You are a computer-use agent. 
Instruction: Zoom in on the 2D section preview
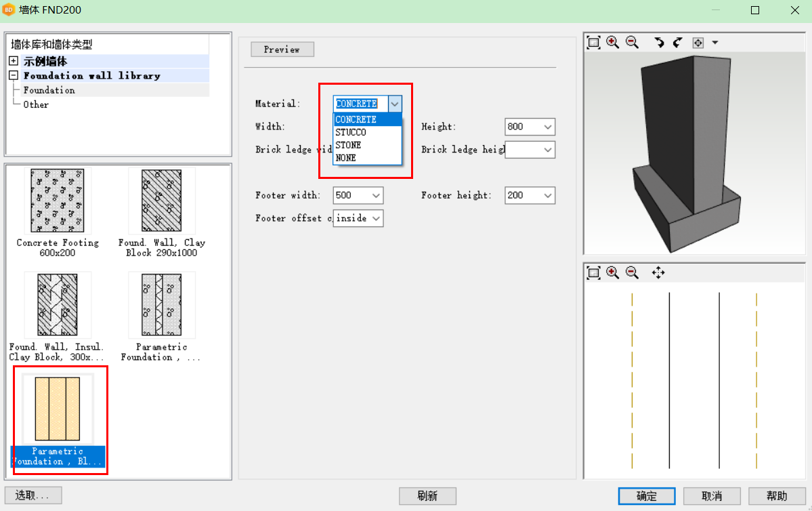[x=613, y=272]
